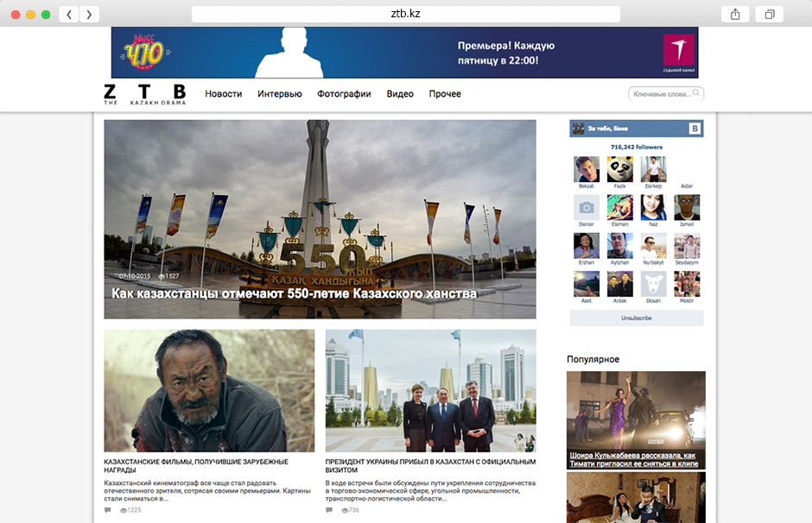Image resolution: width=812 pixels, height=523 pixels.
Task: Click the VK logo in the widget header
Action: (x=694, y=129)
